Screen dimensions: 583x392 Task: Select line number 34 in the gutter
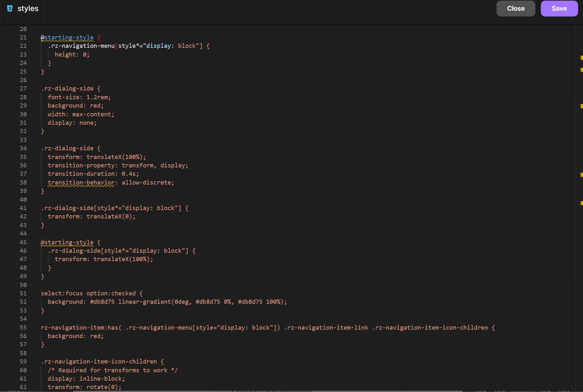click(23, 148)
